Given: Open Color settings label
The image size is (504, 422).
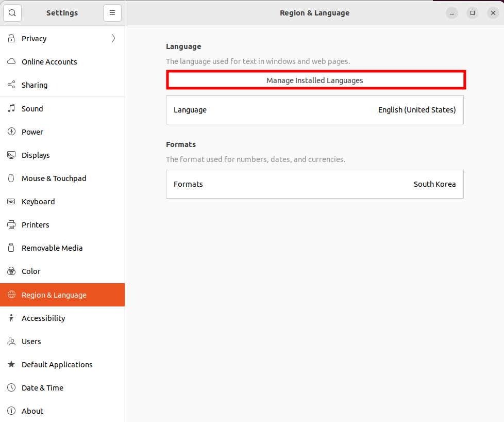Looking at the screenshot, I should tap(31, 271).
